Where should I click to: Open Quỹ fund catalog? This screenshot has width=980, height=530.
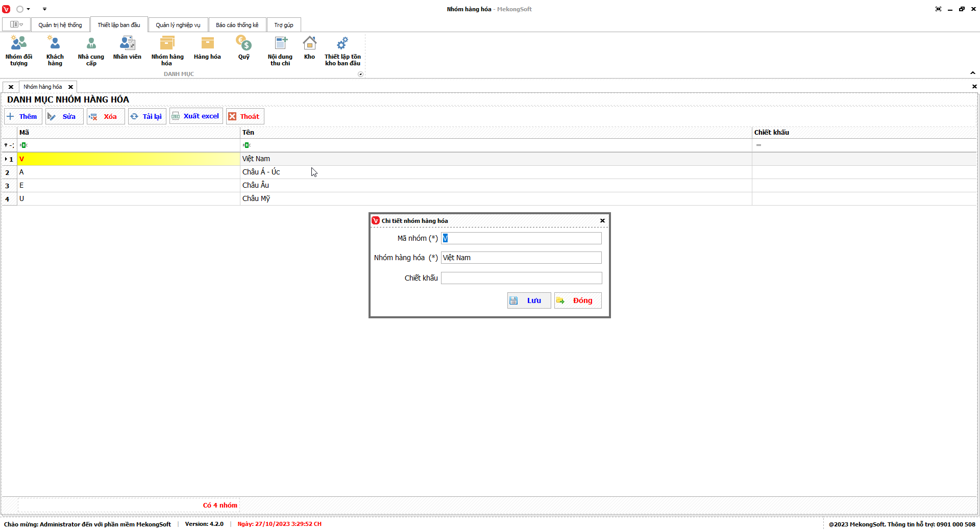[x=244, y=48]
